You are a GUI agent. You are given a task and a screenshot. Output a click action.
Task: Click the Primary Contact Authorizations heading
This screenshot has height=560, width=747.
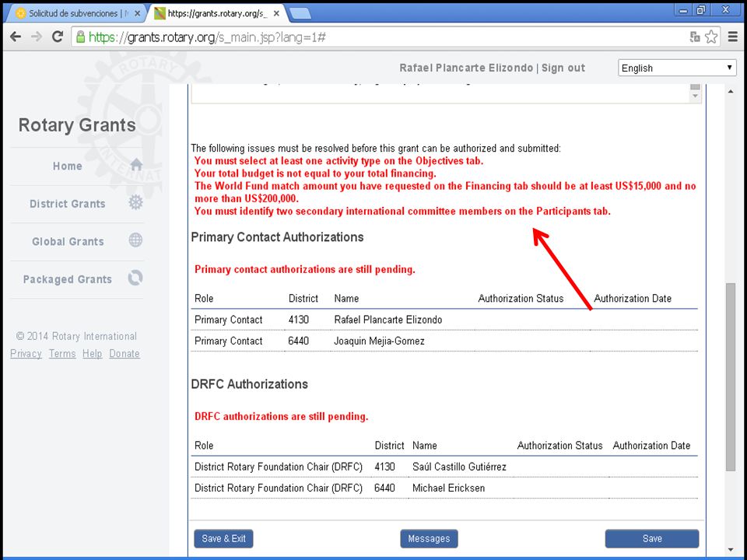pyautogui.click(x=277, y=237)
